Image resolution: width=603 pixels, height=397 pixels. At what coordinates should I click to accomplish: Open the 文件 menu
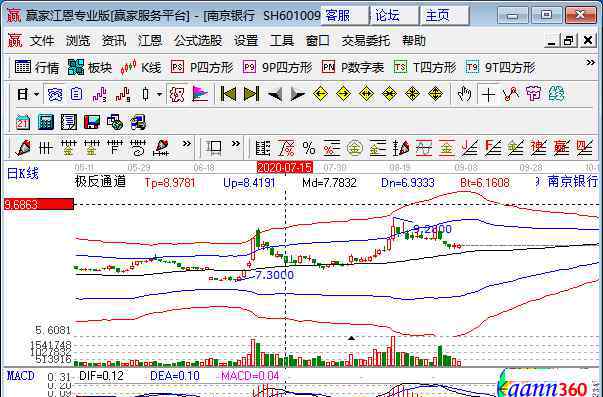(x=42, y=40)
